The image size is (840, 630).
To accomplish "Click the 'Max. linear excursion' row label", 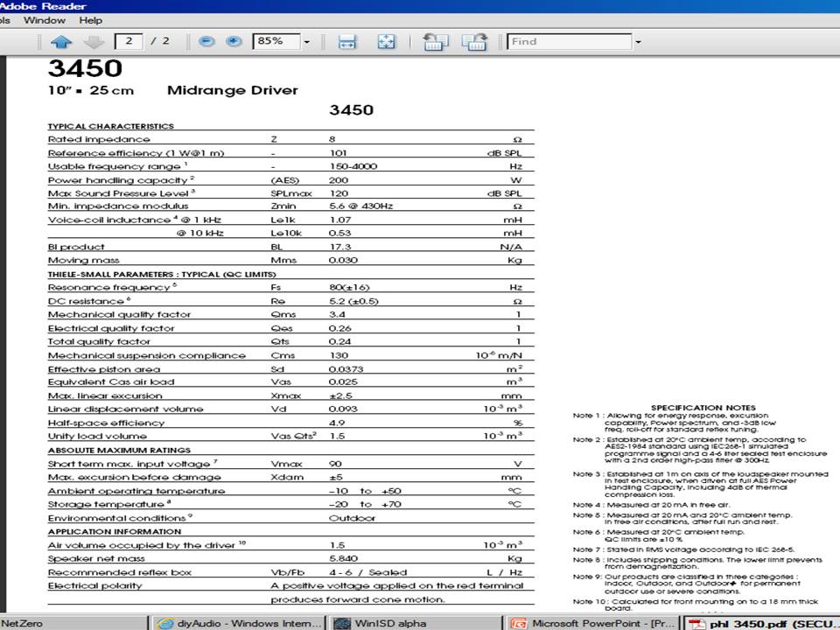I will 105,395.
